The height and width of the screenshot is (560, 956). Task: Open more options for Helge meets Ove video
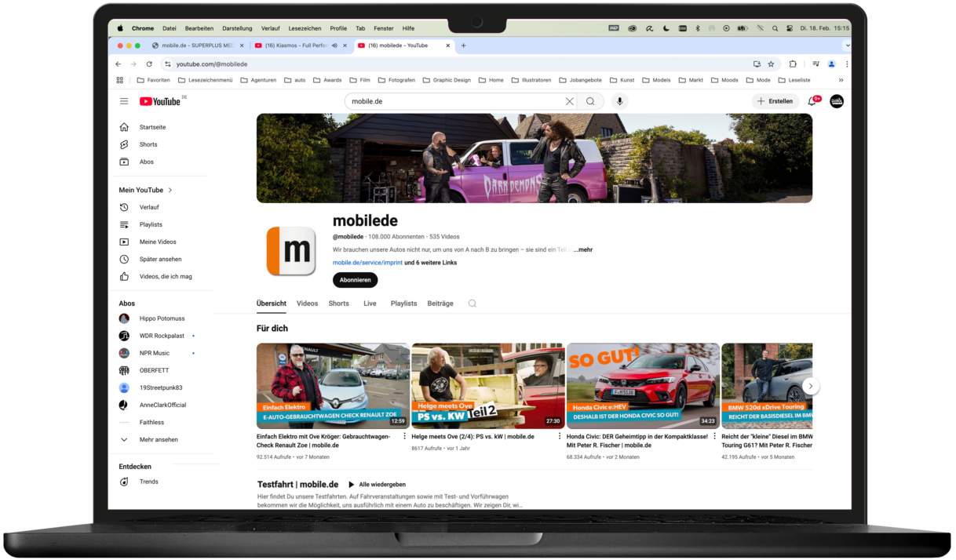point(560,436)
